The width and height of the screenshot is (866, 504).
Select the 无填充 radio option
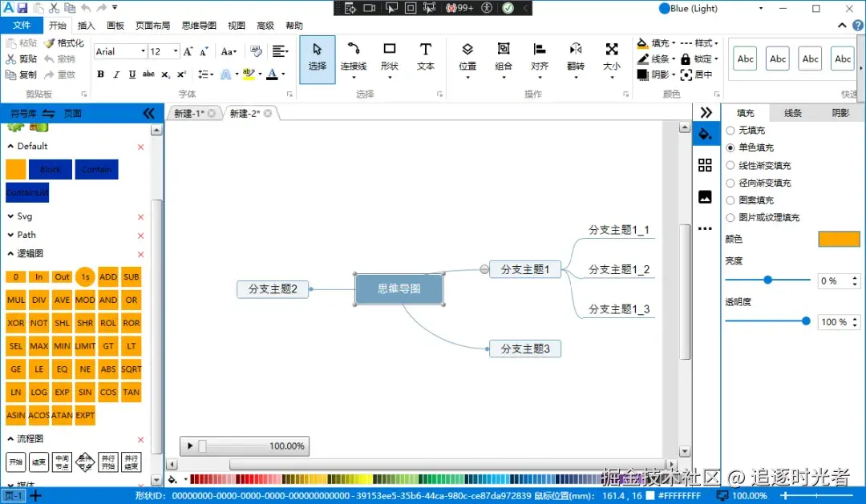730,131
